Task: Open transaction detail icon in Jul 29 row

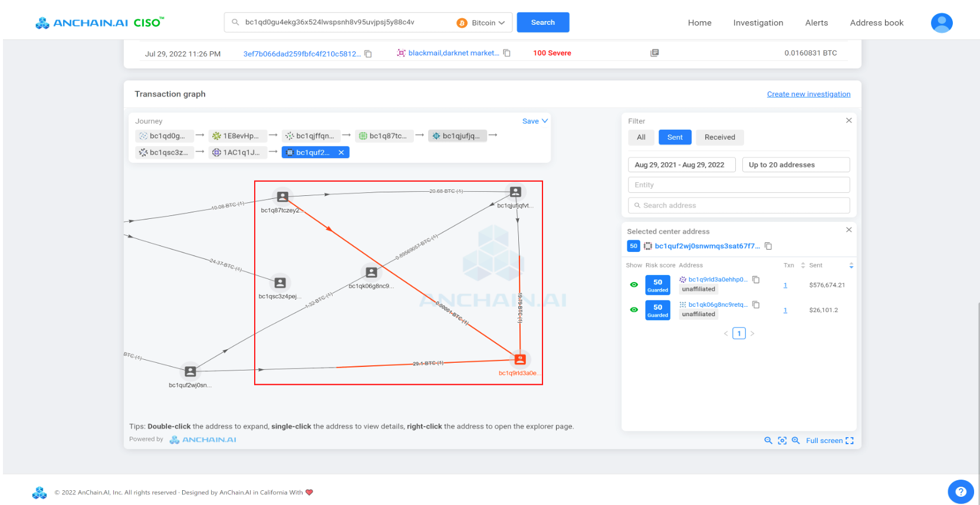Action: point(655,53)
